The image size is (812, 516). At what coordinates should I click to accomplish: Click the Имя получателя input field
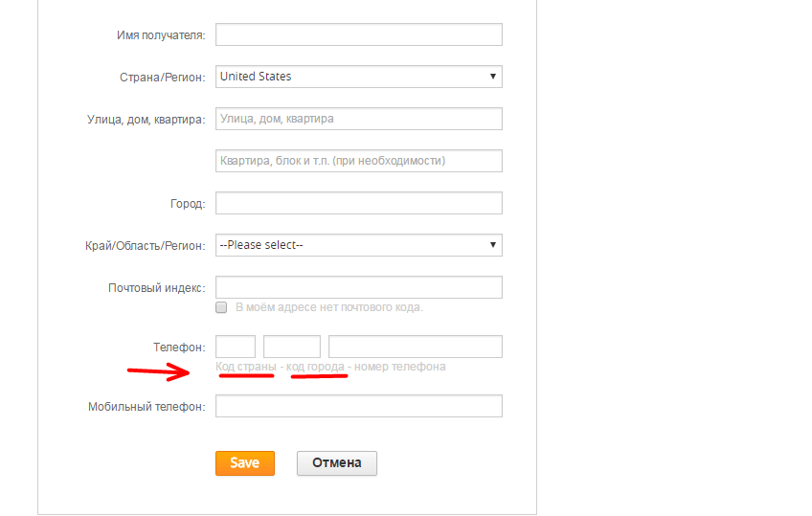[359, 34]
